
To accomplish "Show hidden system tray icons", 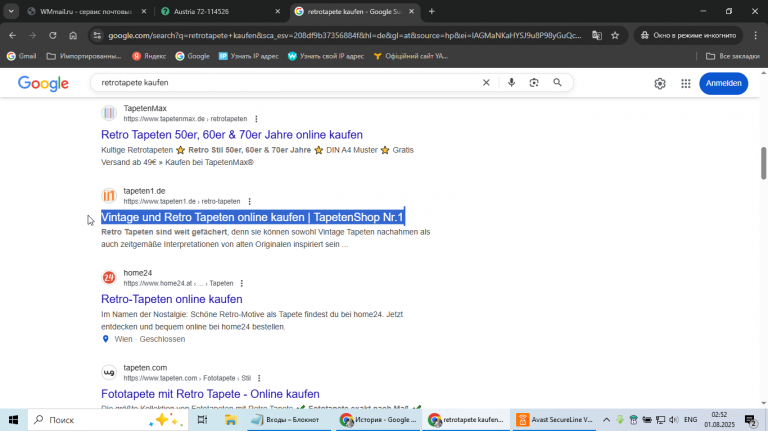I will click(x=606, y=420).
